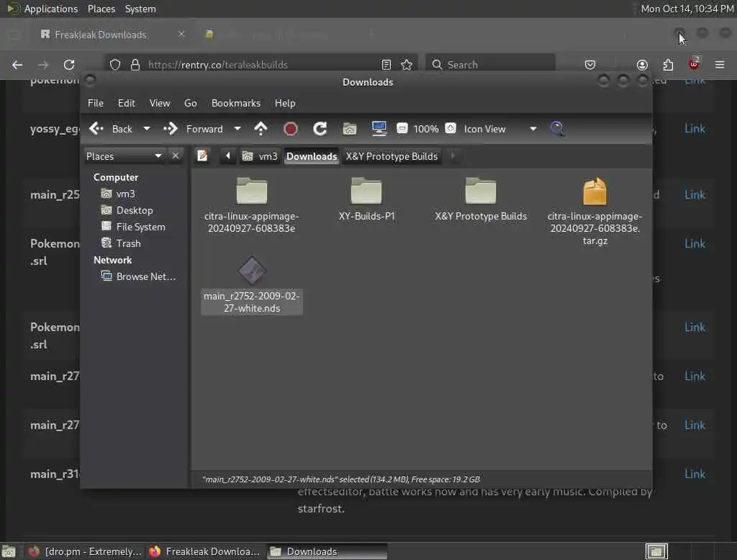This screenshot has width=737, height=560.
Task: Switch to dro.pm taskbar window
Action: [x=85, y=551]
